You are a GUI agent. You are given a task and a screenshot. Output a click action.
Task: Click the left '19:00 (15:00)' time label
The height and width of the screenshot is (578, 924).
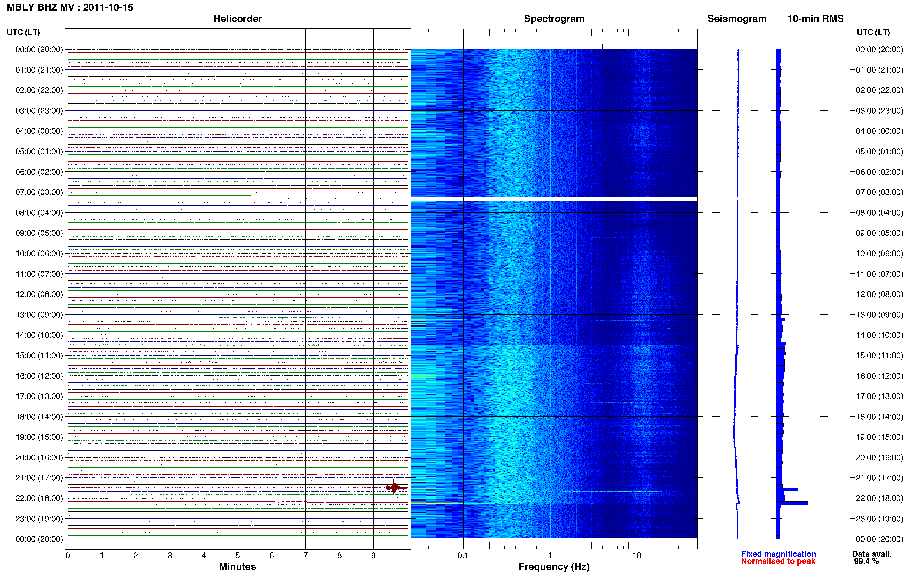pos(39,437)
